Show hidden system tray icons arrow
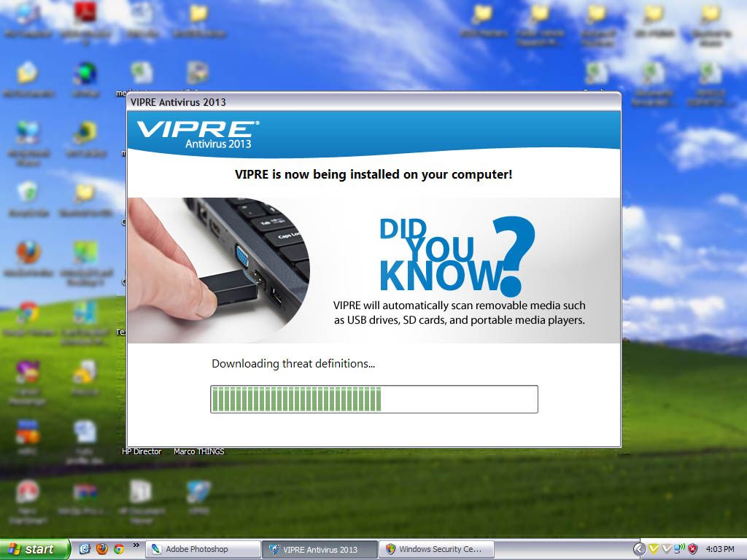This screenshot has height=560, width=747. 639,549
